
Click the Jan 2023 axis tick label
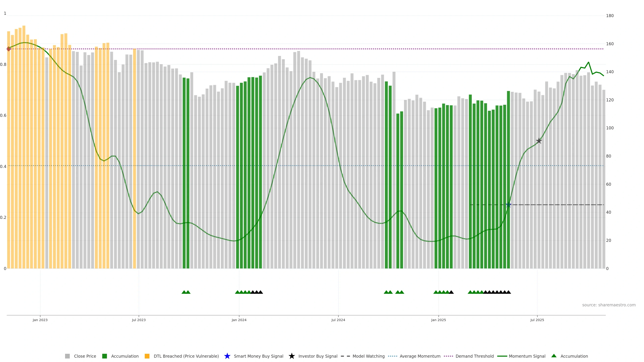click(40, 320)
